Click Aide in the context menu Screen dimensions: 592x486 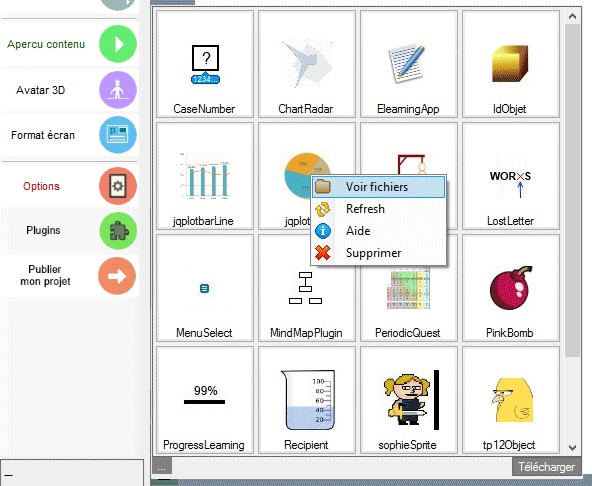coord(378,231)
